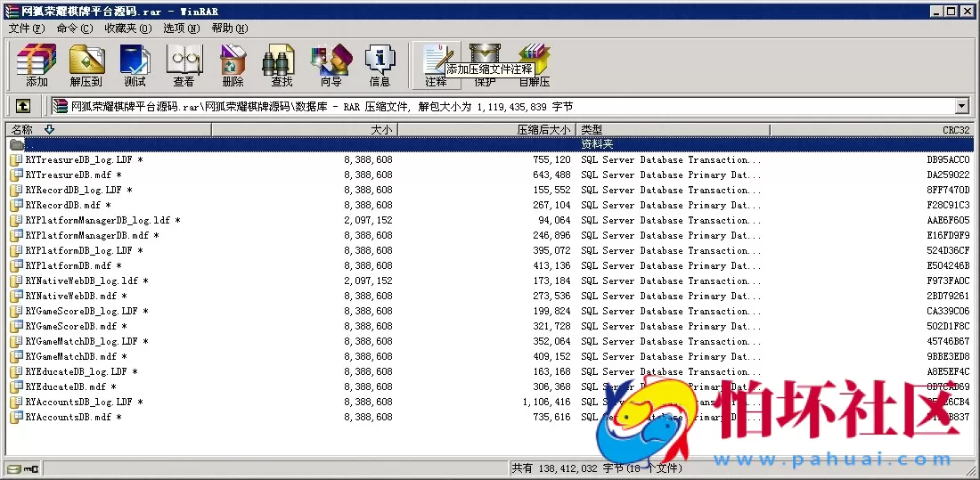Image resolution: width=980 pixels, height=480 pixels.
Task: Click the 测试 (Test) archive icon
Action: tap(135, 64)
